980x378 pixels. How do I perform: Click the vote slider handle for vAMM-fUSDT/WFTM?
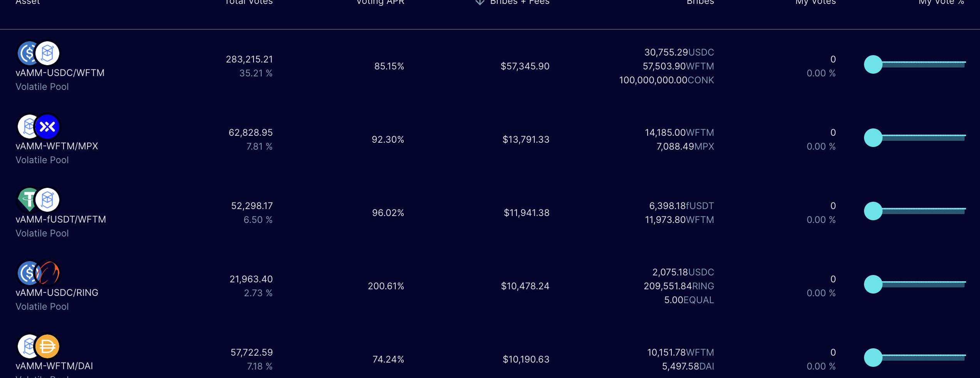click(x=873, y=211)
